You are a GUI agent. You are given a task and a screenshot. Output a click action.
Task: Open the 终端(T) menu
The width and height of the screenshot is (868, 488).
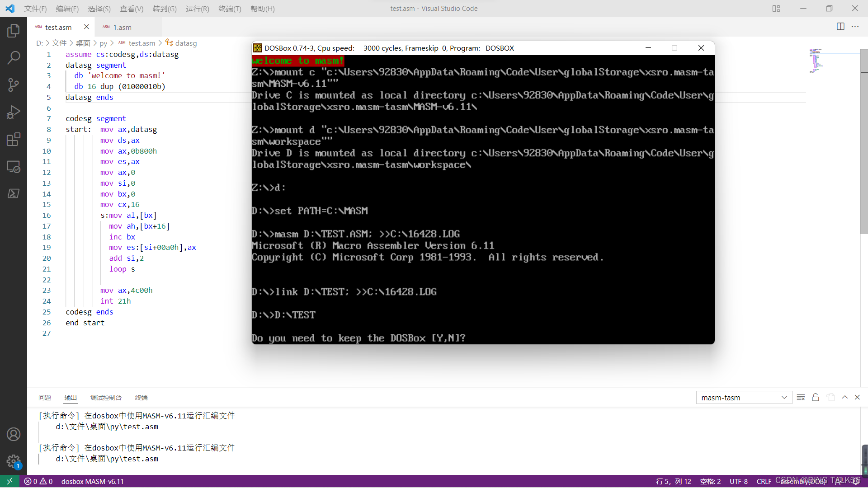coord(230,9)
